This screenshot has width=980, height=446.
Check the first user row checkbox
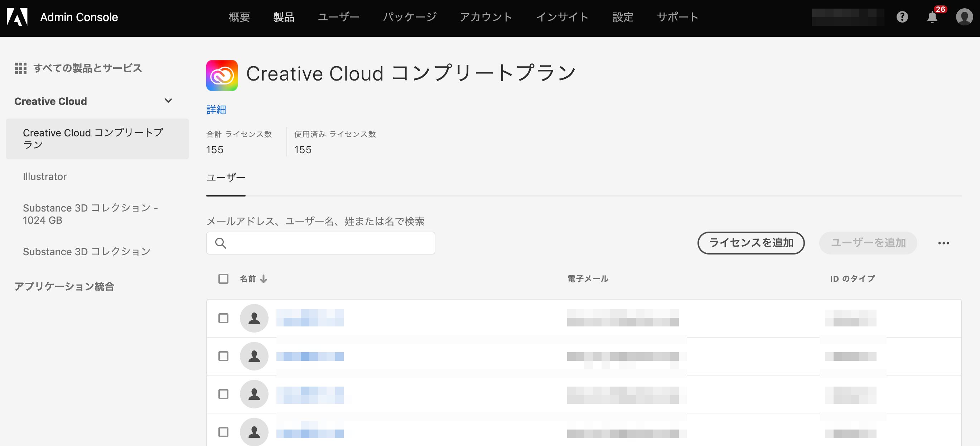pyautogui.click(x=223, y=318)
